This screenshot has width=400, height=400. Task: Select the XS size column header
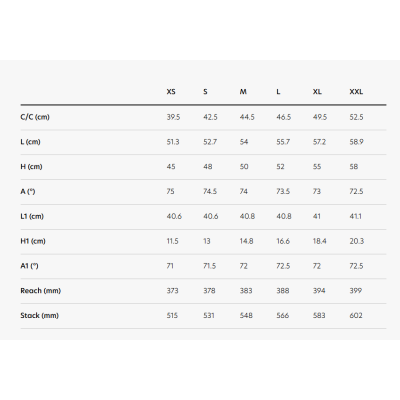[x=171, y=92]
